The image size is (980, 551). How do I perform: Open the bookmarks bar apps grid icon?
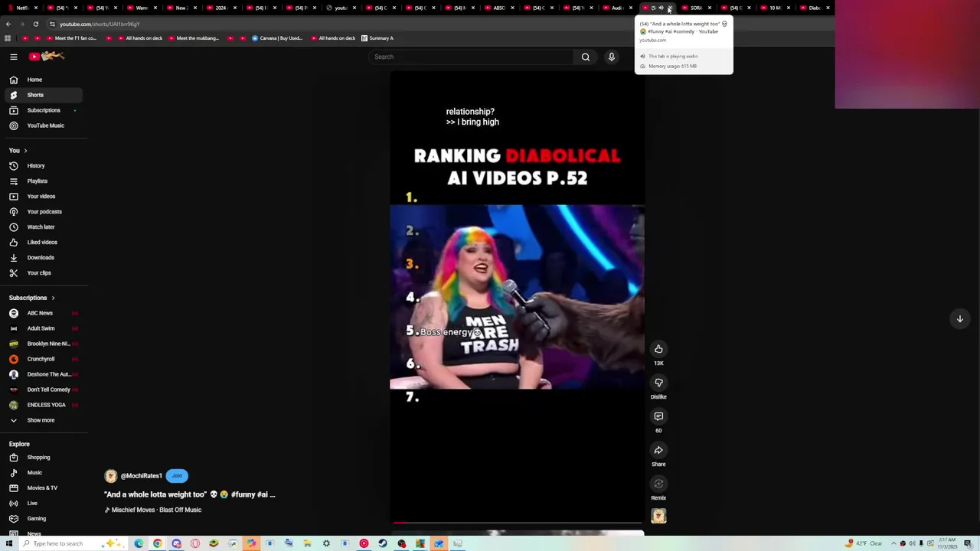tap(8, 38)
